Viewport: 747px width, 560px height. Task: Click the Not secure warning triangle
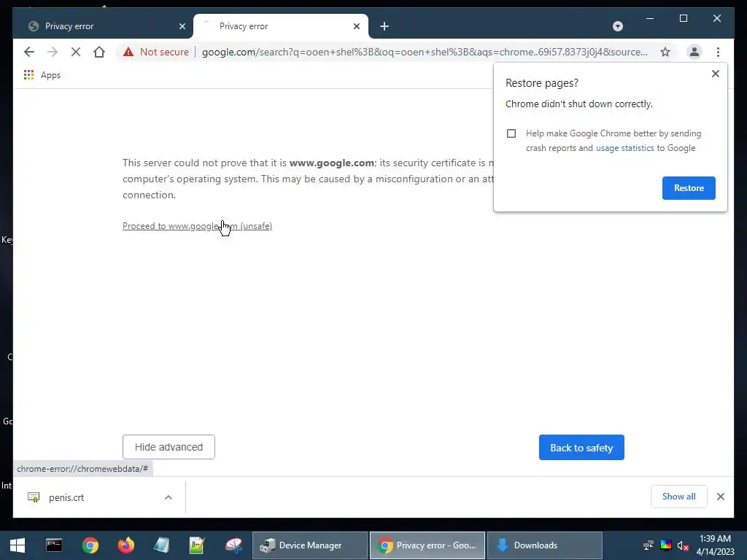(128, 52)
